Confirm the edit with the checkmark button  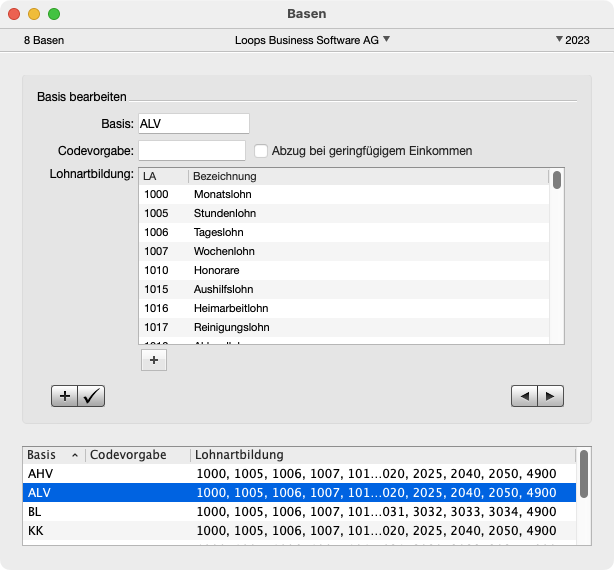click(x=91, y=396)
